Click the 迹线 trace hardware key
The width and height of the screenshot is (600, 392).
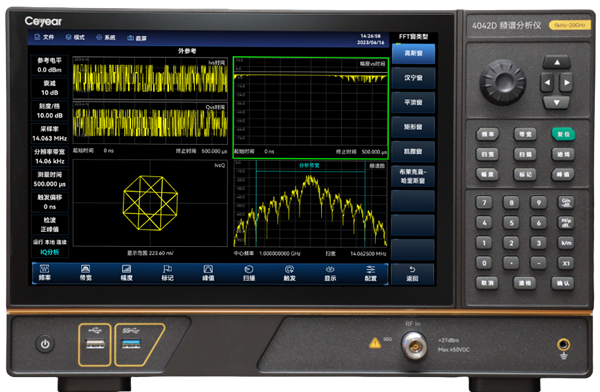(x=563, y=154)
